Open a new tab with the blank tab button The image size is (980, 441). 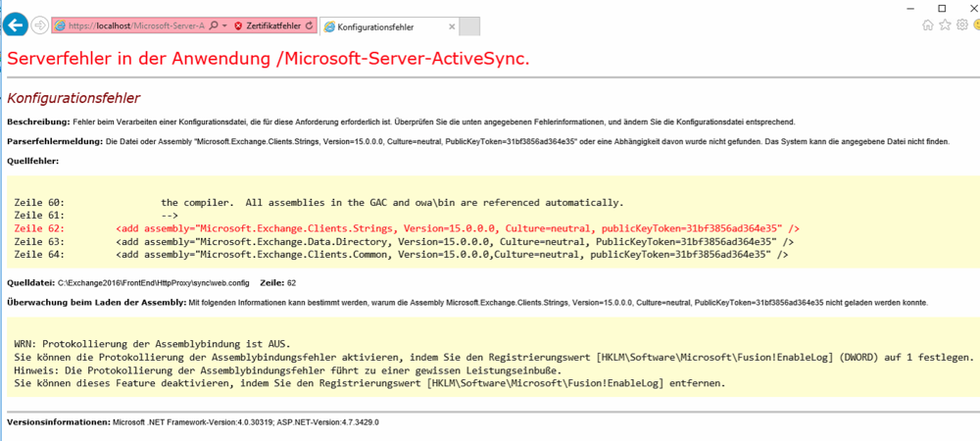469,26
